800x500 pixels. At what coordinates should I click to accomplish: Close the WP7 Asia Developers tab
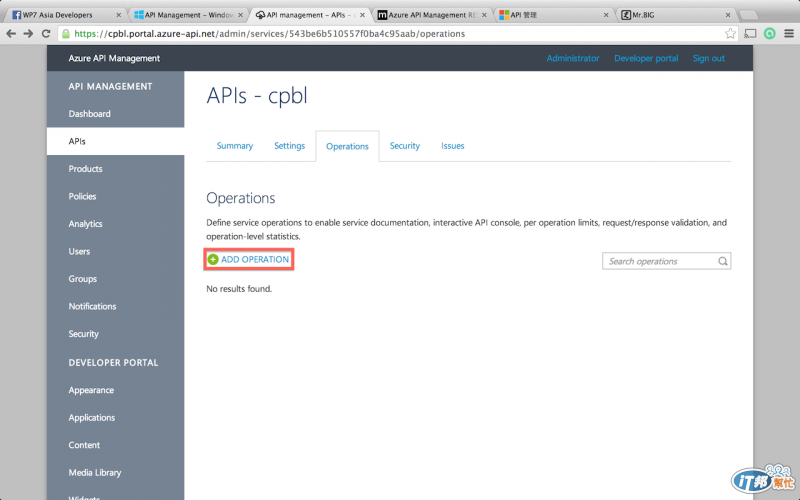coord(118,15)
